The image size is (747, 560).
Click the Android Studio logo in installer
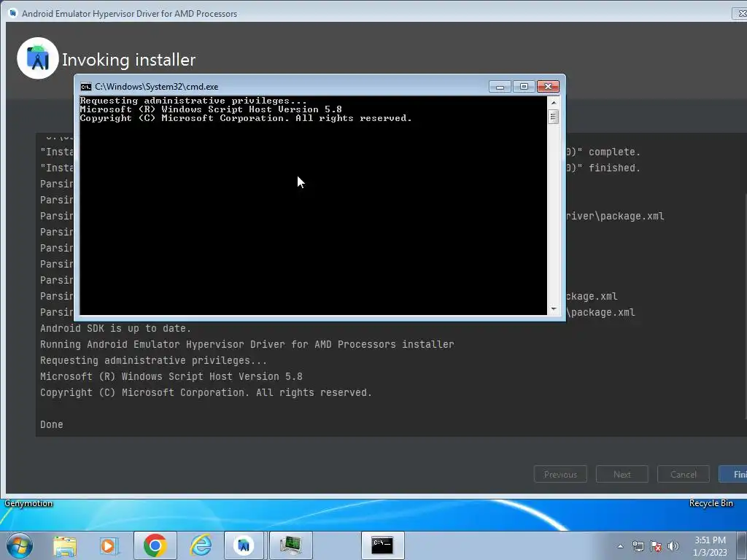38,58
